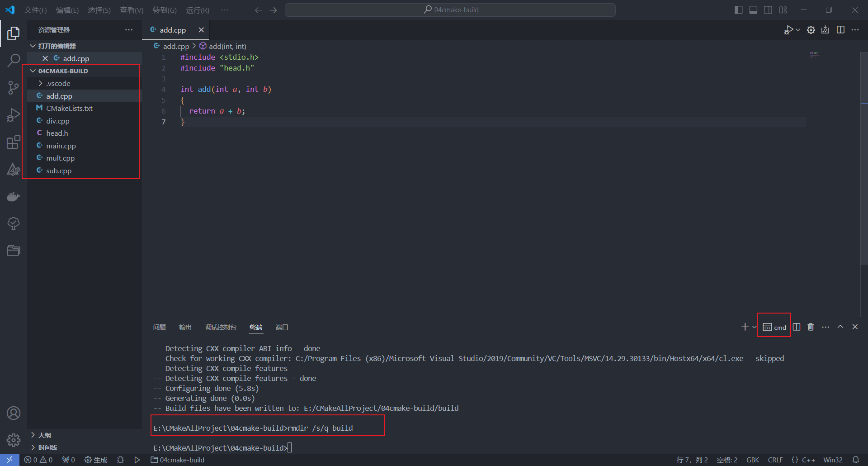Image resolution: width=868 pixels, height=466 pixels.
Task: Open the Extensions view
Action: [14, 143]
